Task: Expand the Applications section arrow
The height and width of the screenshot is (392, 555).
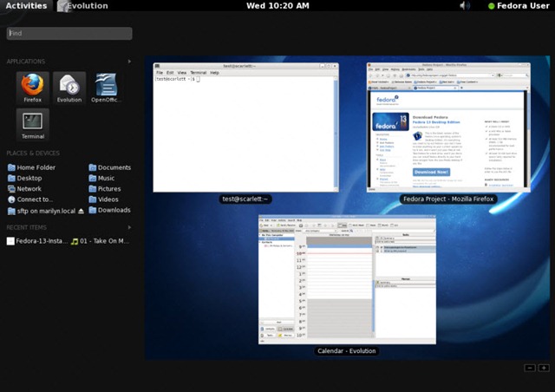Action: [x=130, y=62]
